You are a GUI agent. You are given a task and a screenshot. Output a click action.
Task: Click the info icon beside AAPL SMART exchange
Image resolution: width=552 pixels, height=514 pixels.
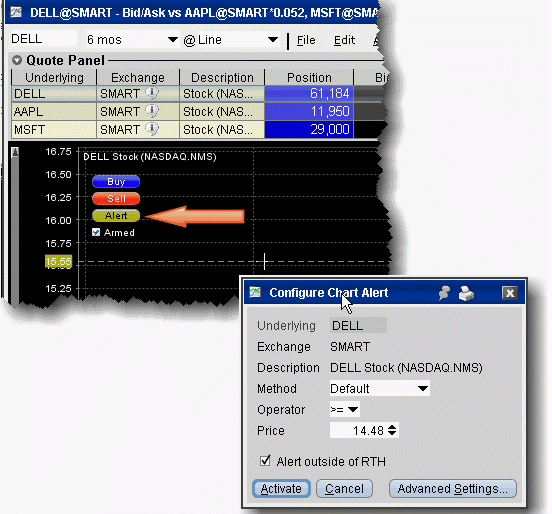[152, 111]
